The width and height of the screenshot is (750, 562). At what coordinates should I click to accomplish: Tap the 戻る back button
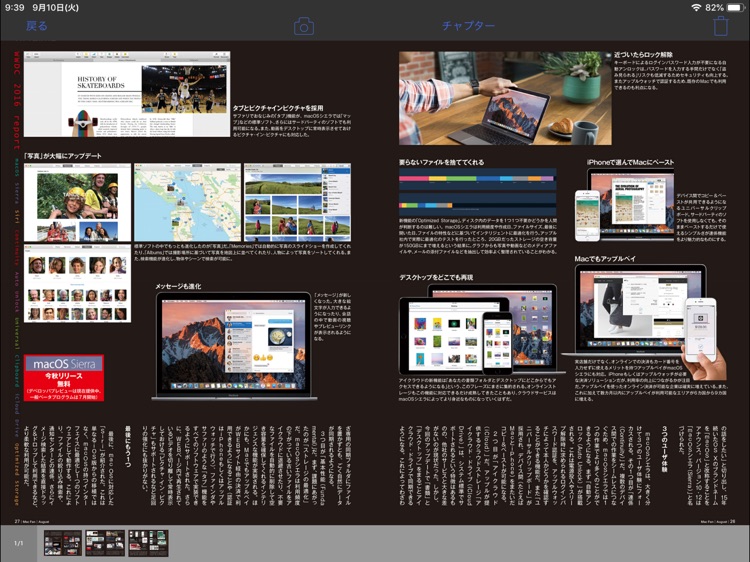click(x=36, y=26)
